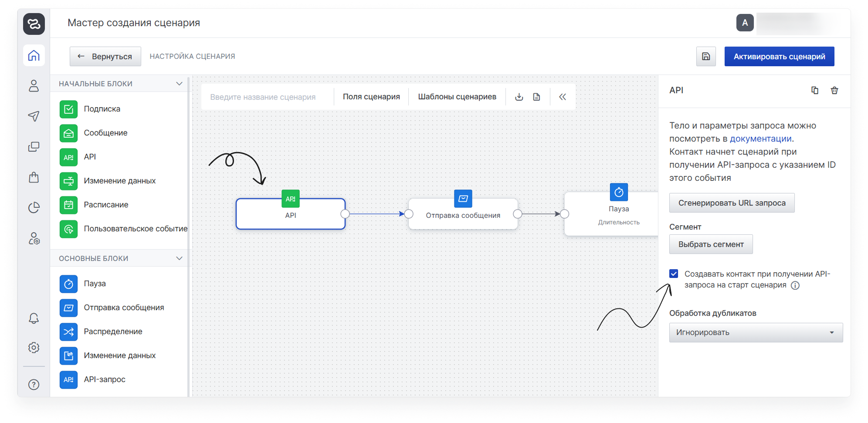Viewport: 868px width, 423px height.
Task: Click the save scenario floppy disk icon
Action: (705, 57)
